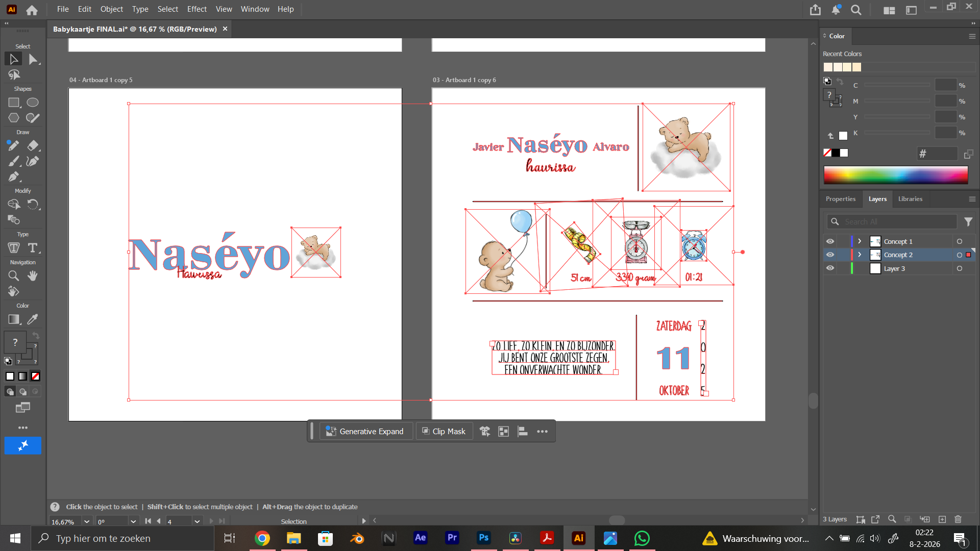Expand the Concept 1 layer contents
The height and width of the screenshot is (551, 980).
pos(860,241)
